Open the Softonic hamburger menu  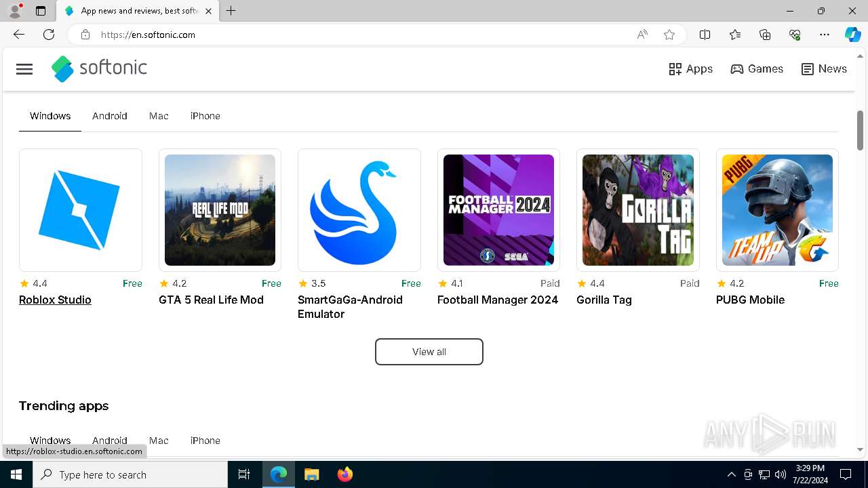[24, 69]
